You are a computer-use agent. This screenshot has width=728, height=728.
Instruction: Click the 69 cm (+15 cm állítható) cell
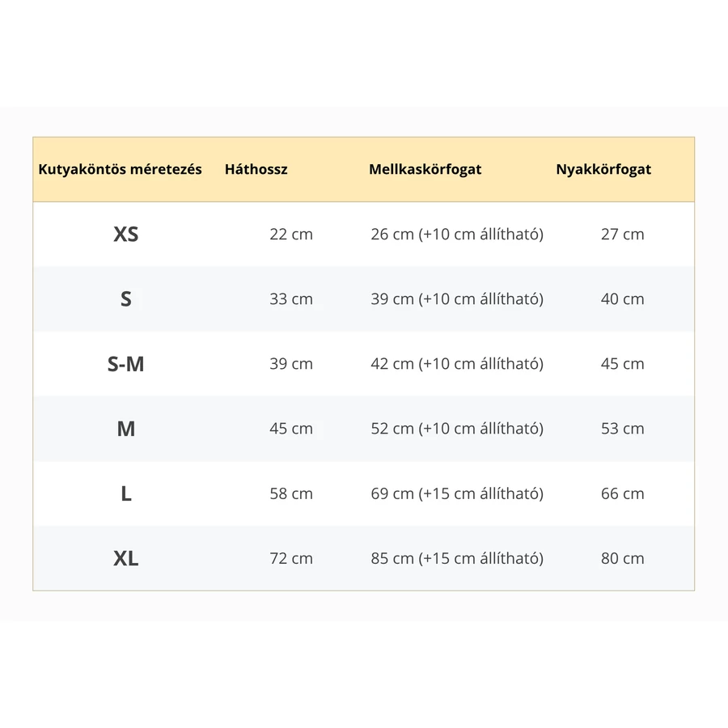(457, 493)
